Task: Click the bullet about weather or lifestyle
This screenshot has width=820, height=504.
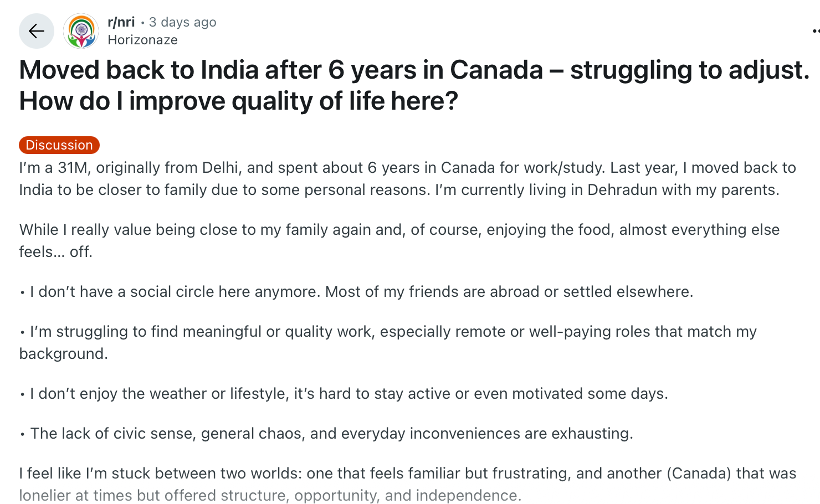Action: point(344,394)
